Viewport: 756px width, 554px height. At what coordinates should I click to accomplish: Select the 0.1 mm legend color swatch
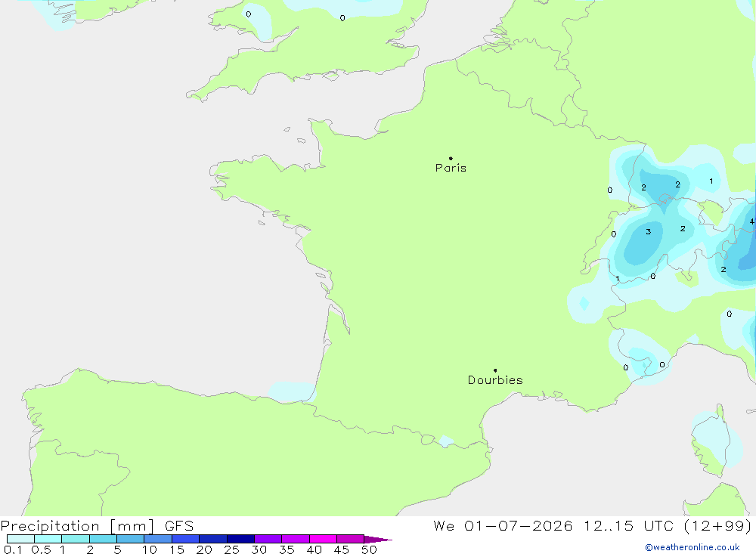tap(20, 539)
